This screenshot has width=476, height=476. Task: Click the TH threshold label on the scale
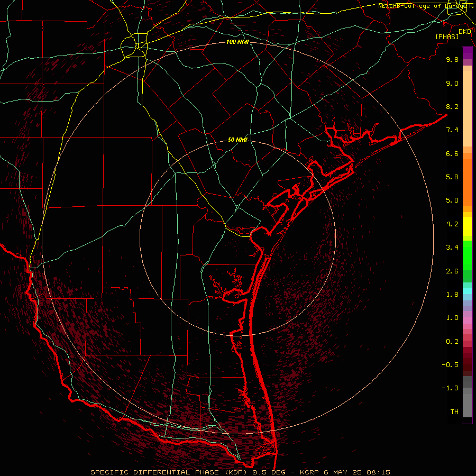pos(454,412)
